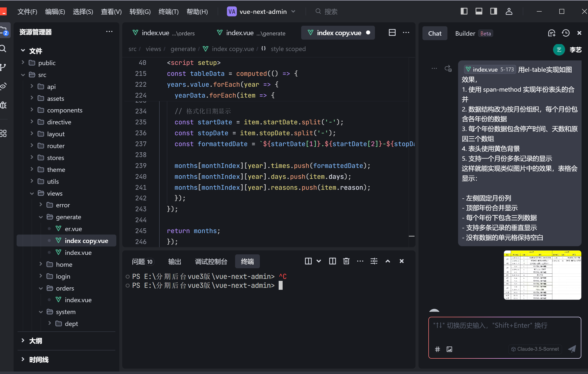This screenshot has width=588, height=374.
Task: Click the views breadcrumb link
Action: (153, 49)
